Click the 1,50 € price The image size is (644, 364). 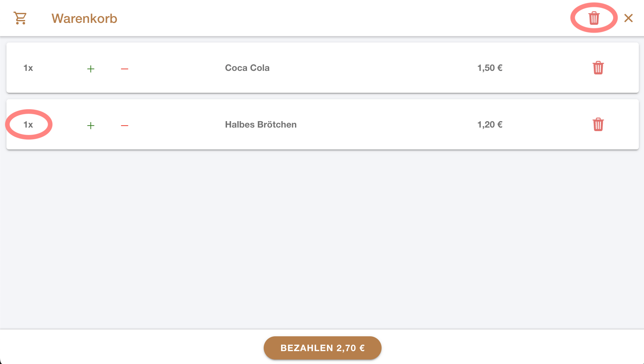(490, 68)
